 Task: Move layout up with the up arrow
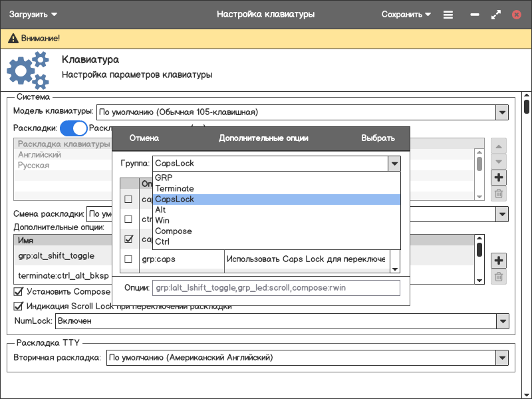point(498,146)
